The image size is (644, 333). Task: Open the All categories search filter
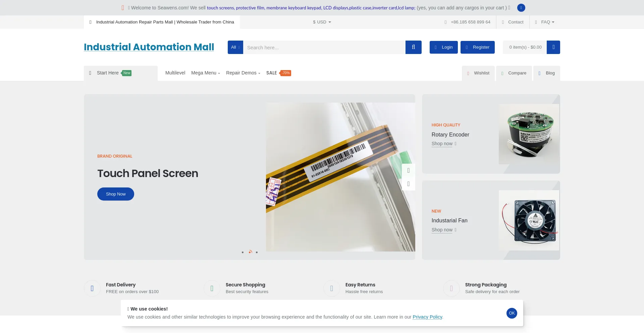[235, 47]
